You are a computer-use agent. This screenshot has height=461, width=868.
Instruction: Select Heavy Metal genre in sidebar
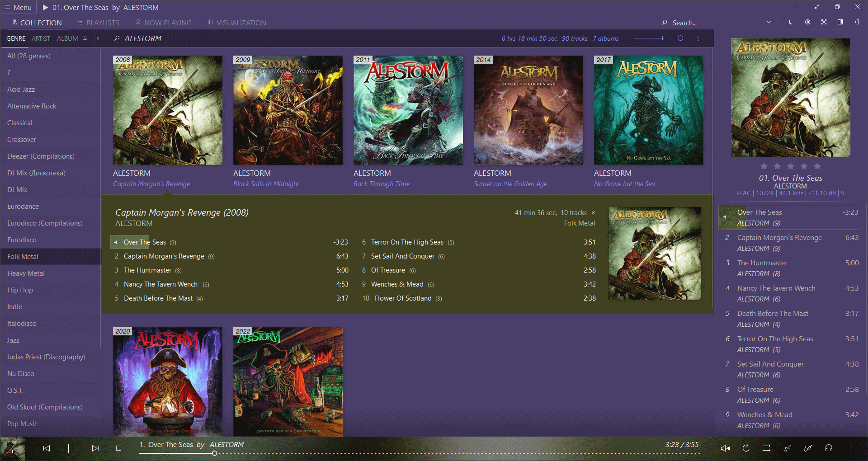[x=26, y=273]
